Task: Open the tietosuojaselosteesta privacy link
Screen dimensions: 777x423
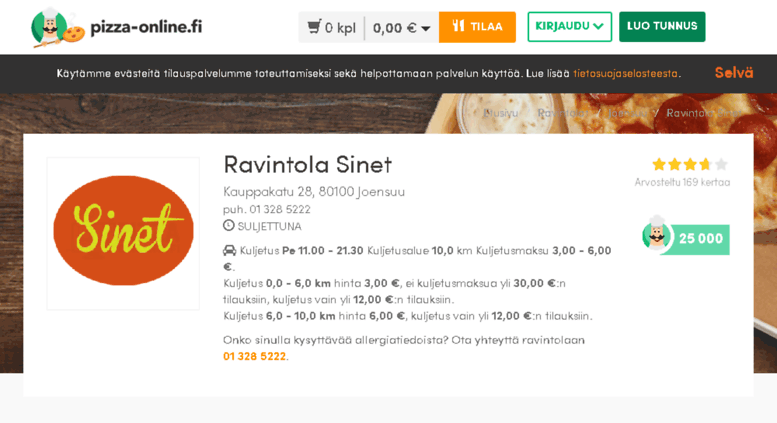Action: click(625, 73)
